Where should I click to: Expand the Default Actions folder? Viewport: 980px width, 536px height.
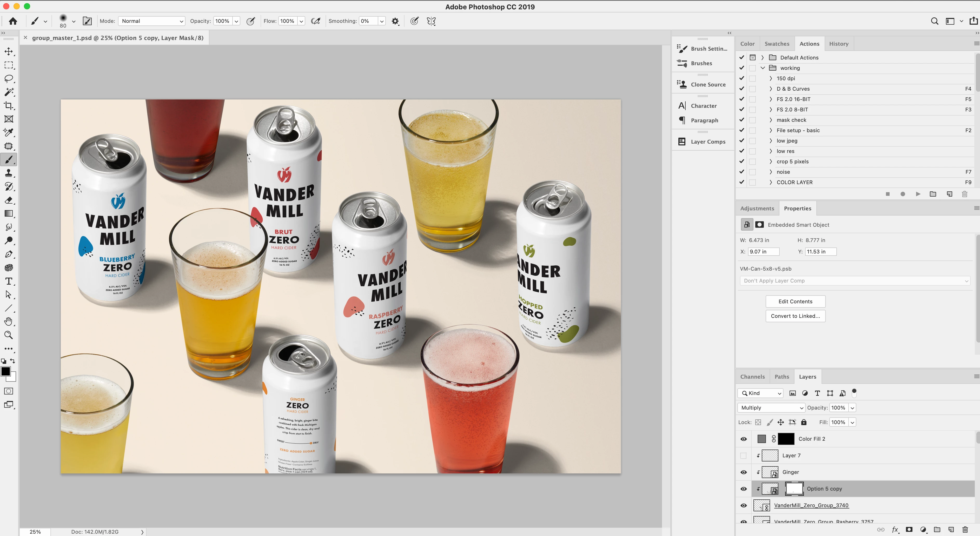(x=762, y=57)
